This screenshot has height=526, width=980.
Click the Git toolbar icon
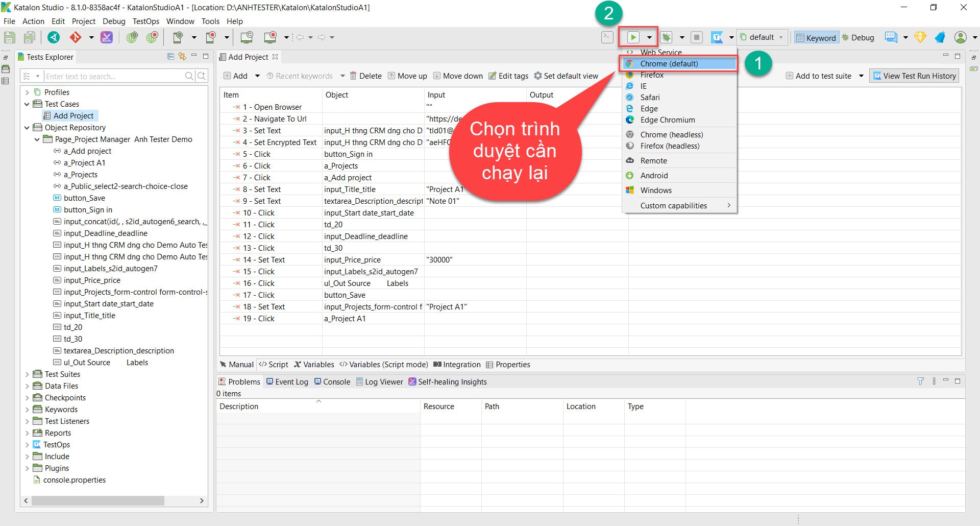coord(76,37)
